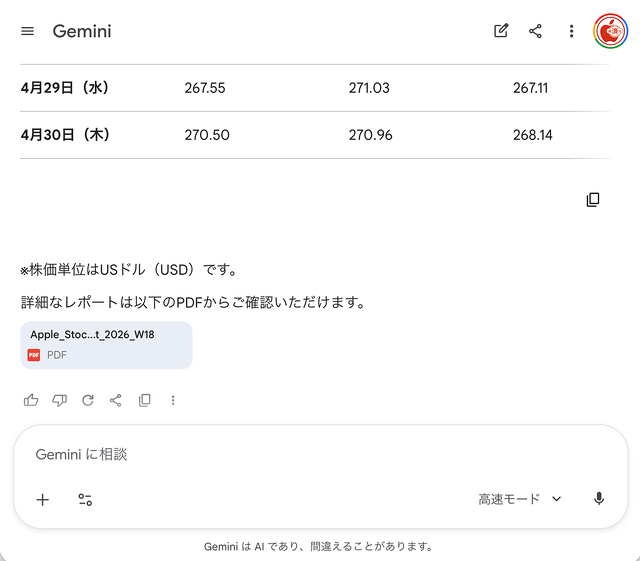Expand the 高速モード model selector
The height and width of the screenshot is (561, 640).
[x=519, y=499]
